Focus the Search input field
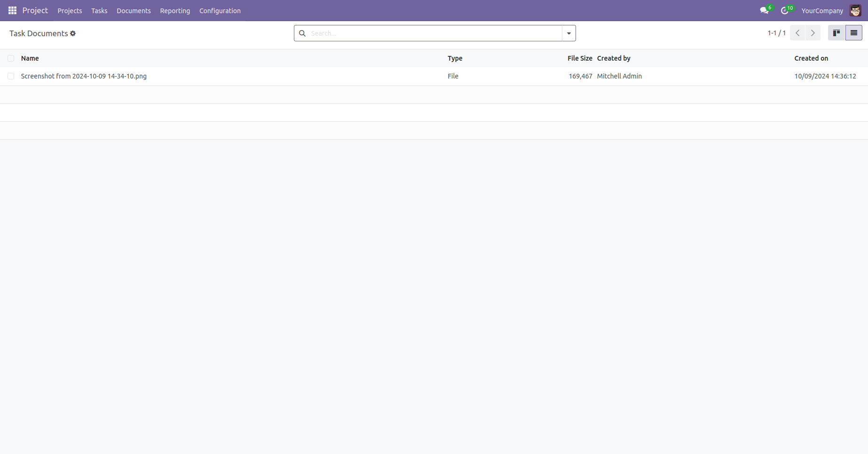This screenshot has height=454, width=868. click(x=435, y=33)
